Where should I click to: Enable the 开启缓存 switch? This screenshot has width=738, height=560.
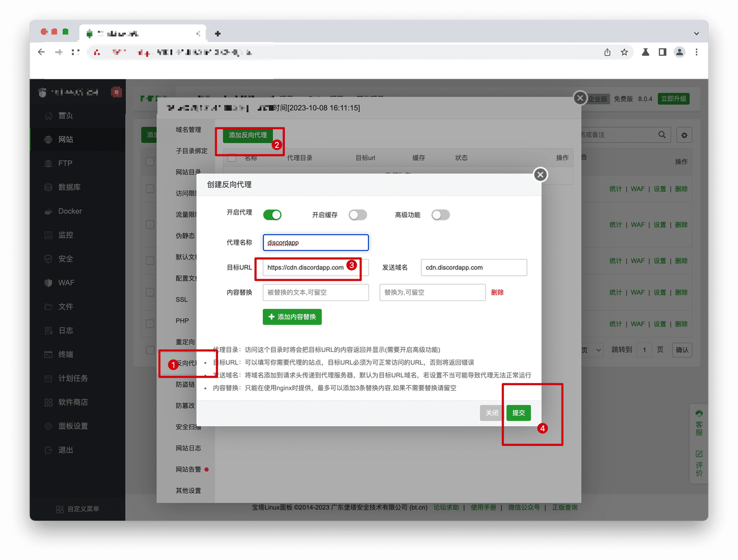tap(357, 215)
